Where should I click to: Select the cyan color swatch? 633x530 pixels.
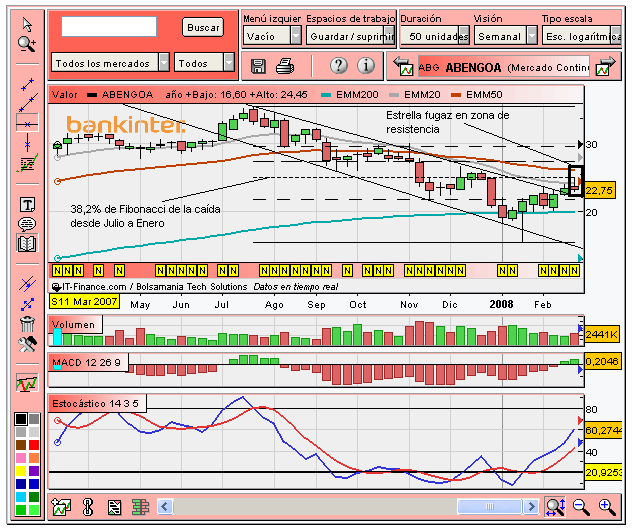(x=21, y=496)
